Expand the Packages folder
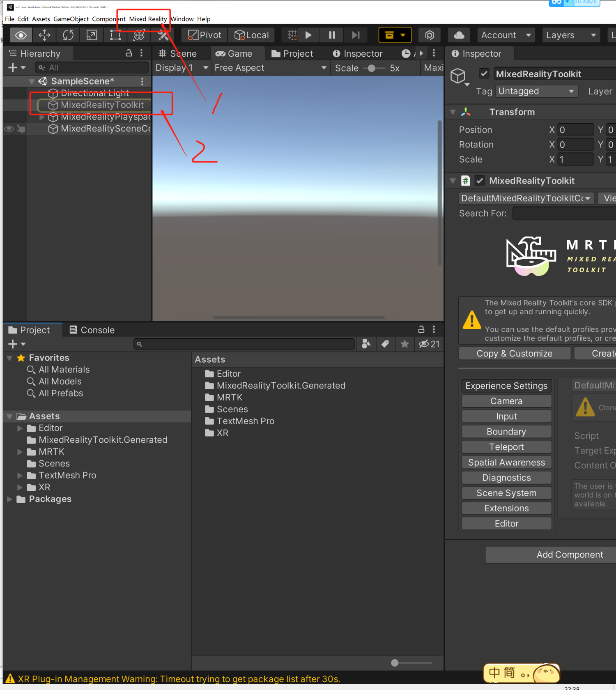 tap(10, 499)
